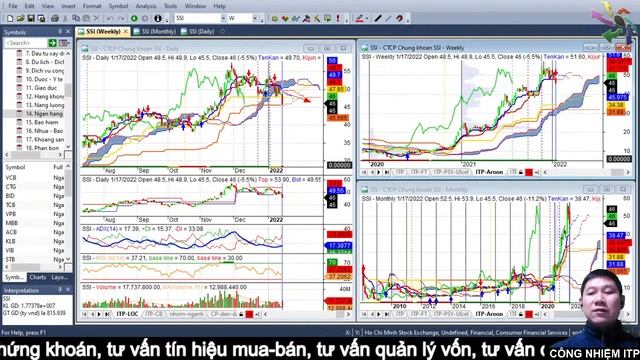
Task: Select the ITP-CB sheet tab in daily chart
Action: [154, 314]
